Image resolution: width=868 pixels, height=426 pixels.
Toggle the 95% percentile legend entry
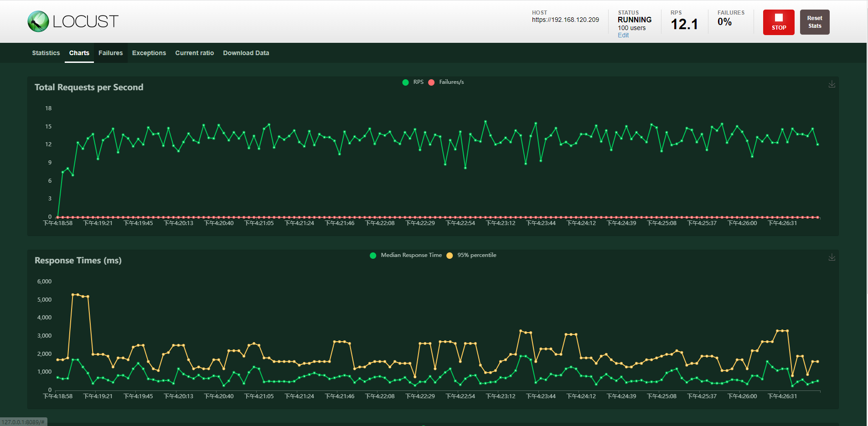471,255
